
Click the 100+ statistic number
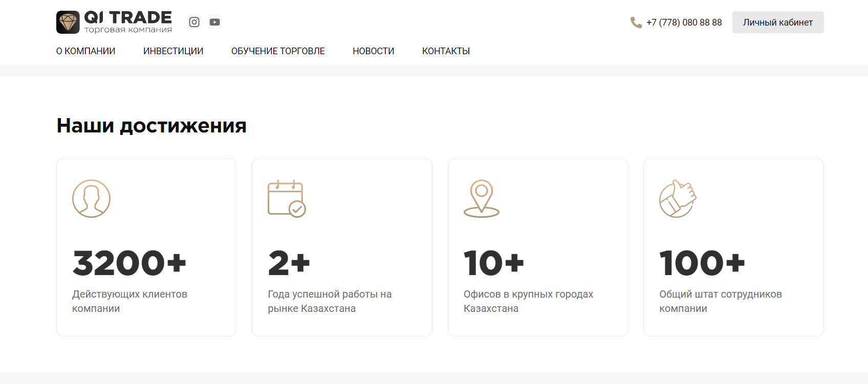(x=702, y=263)
